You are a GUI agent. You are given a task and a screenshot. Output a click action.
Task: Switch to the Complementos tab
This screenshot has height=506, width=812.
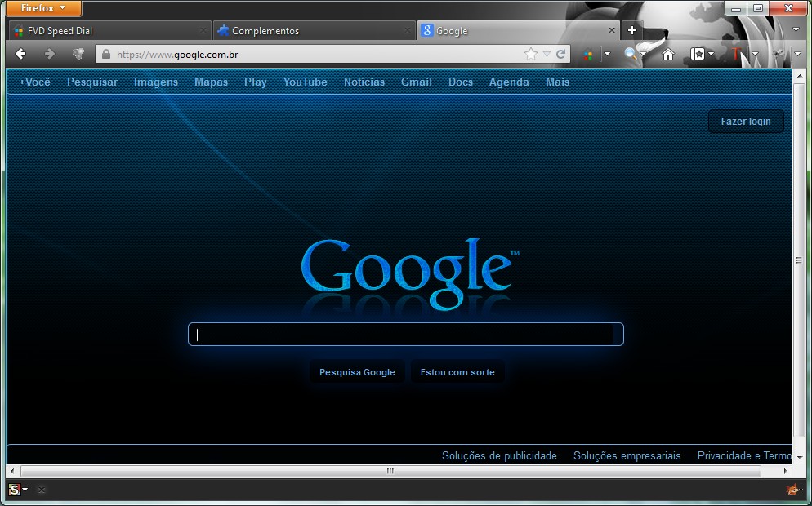[314, 30]
